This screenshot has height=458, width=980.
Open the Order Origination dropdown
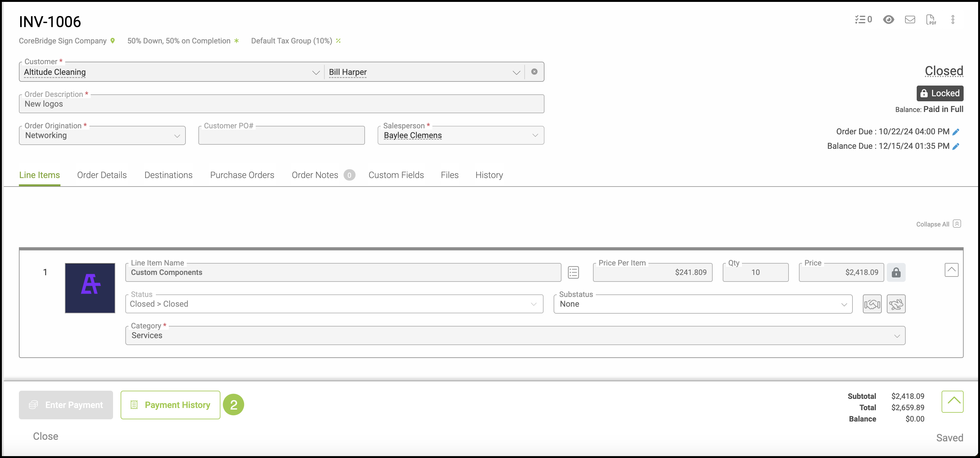point(102,136)
